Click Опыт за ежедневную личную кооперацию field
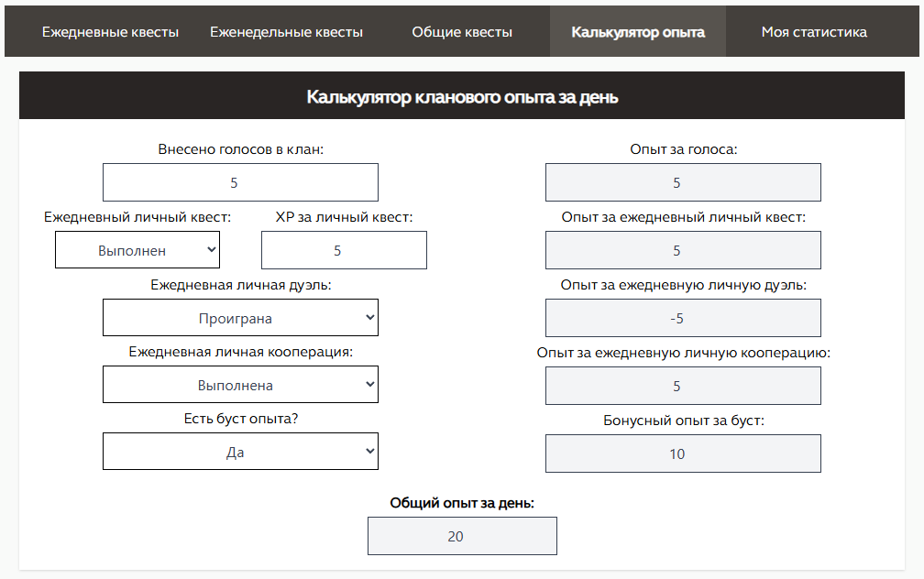Viewport: 924px width, 579px height. 683,386
